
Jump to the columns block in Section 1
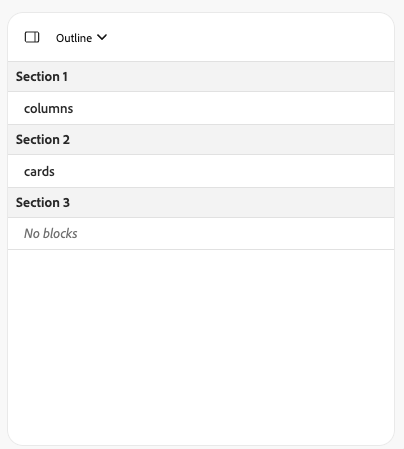tap(49, 109)
